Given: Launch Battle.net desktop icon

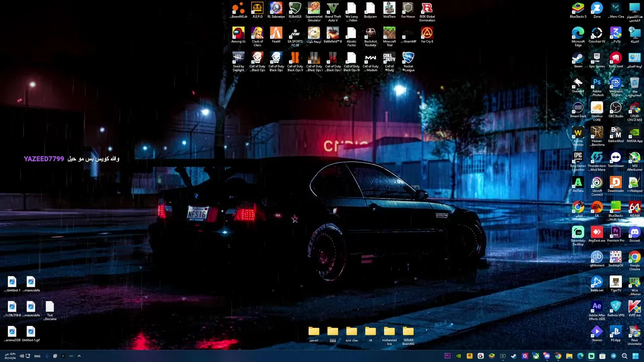Looking at the screenshot, I should pyautogui.click(x=597, y=285).
